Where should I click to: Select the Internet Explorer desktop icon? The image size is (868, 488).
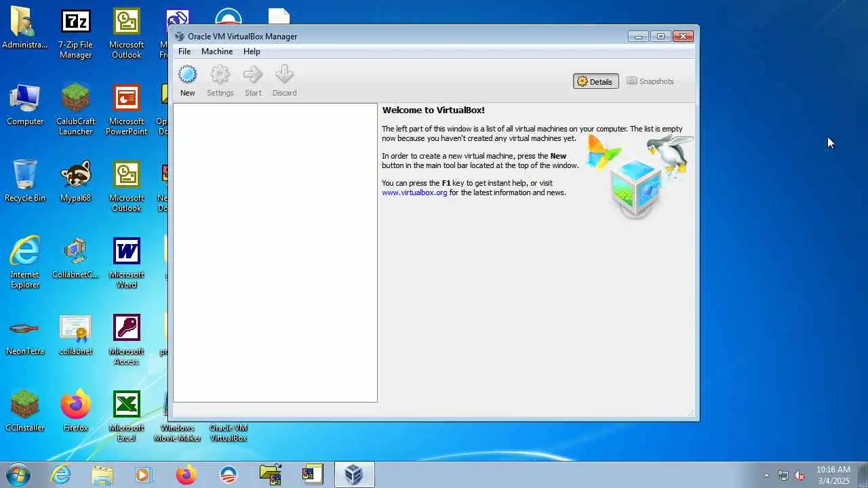tap(25, 263)
